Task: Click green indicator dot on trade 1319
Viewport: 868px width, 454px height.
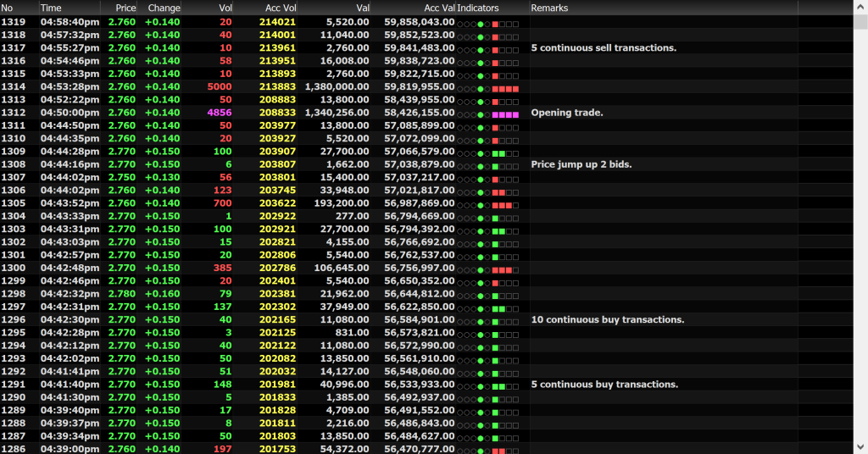Action: pos(481,22)
